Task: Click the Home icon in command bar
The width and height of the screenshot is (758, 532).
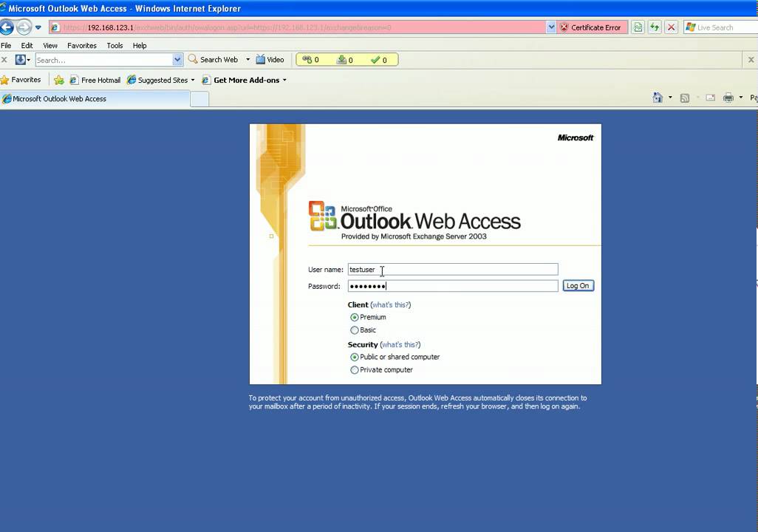Action: pos(658,98)
